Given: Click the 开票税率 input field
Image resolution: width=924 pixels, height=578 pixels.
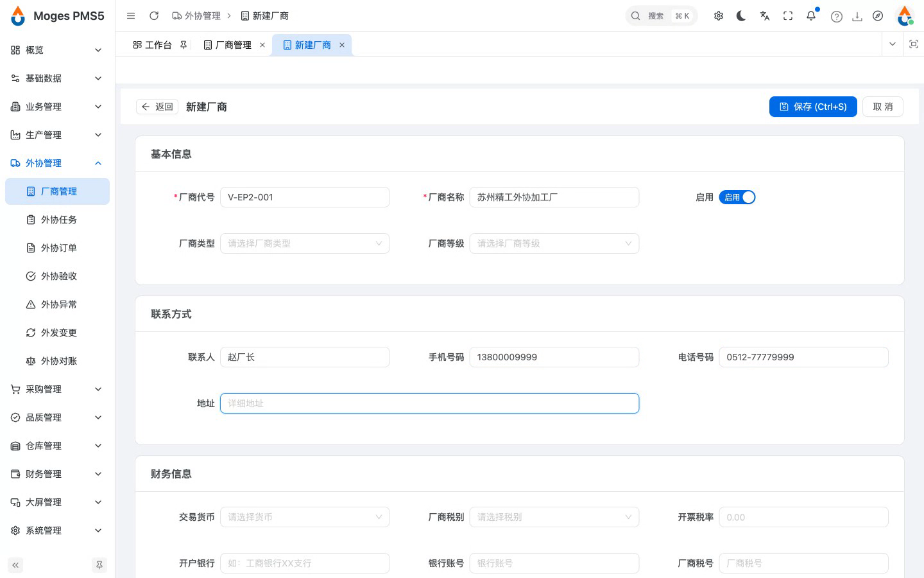Looking at the screenshot, I should point(803,517).
